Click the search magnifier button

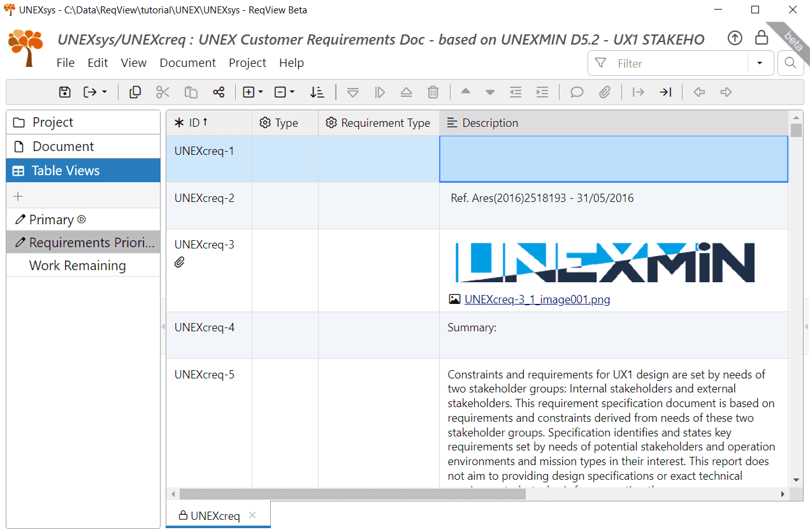click(791, 63)
